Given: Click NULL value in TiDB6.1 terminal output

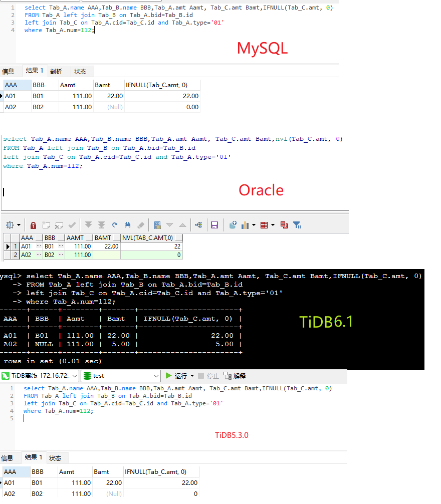Looking at the screenshot, I should pyautogui.click(x=44, y=344).
